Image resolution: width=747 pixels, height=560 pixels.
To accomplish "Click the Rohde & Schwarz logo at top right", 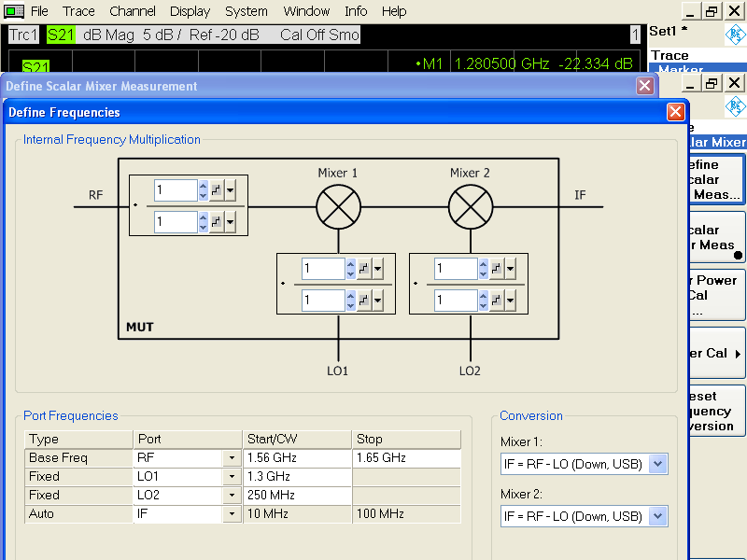I will click(x=735, y=35).
